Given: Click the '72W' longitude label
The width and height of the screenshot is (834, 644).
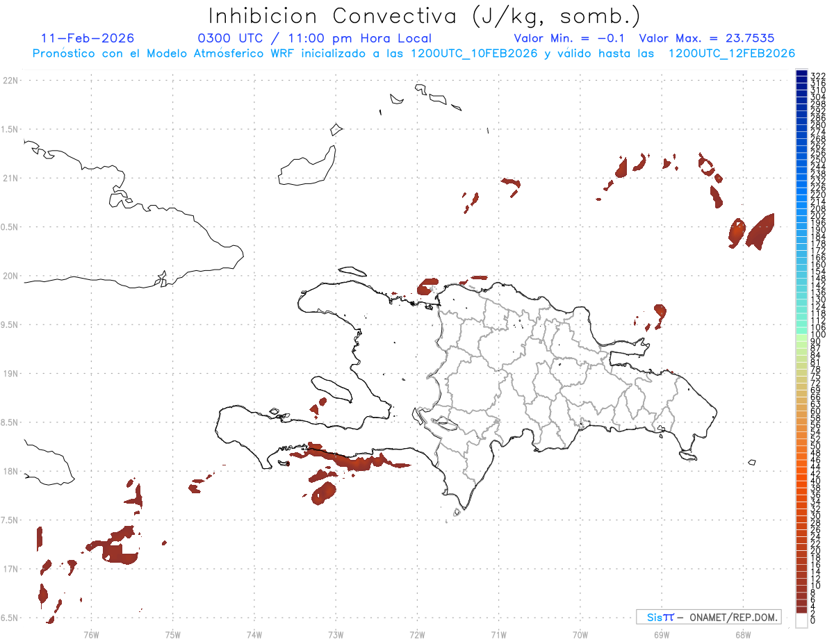Looking at the screenshot, I should 417,635.
